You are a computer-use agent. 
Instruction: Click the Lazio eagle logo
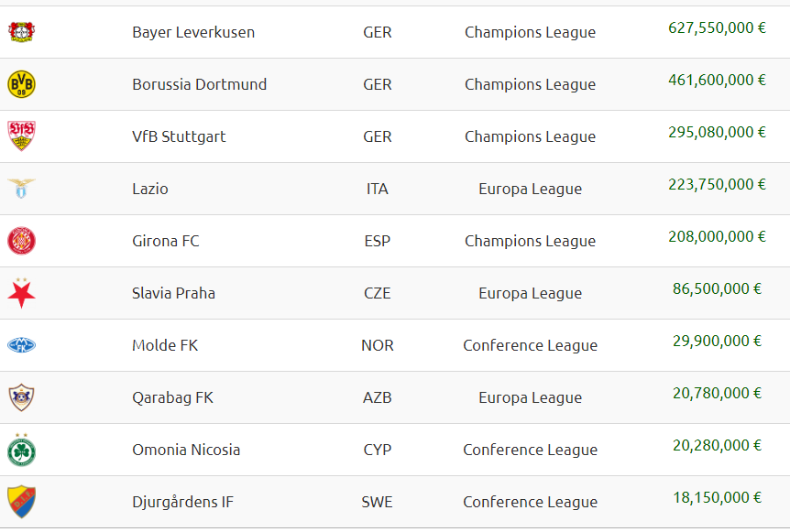pos(21,189)
